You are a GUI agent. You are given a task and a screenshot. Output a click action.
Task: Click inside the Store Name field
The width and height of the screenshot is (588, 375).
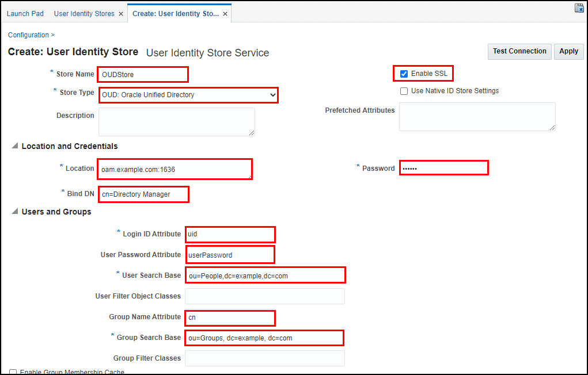[x=142, y=74]
